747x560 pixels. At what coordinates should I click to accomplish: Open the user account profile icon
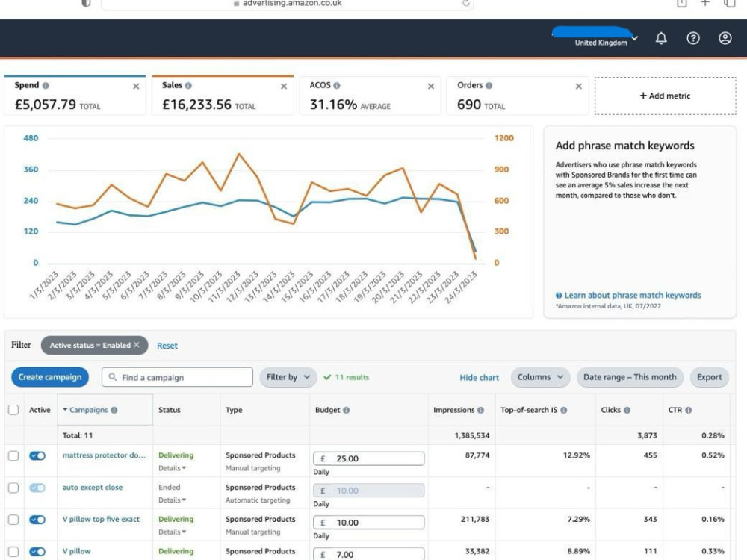pos(725,38)
